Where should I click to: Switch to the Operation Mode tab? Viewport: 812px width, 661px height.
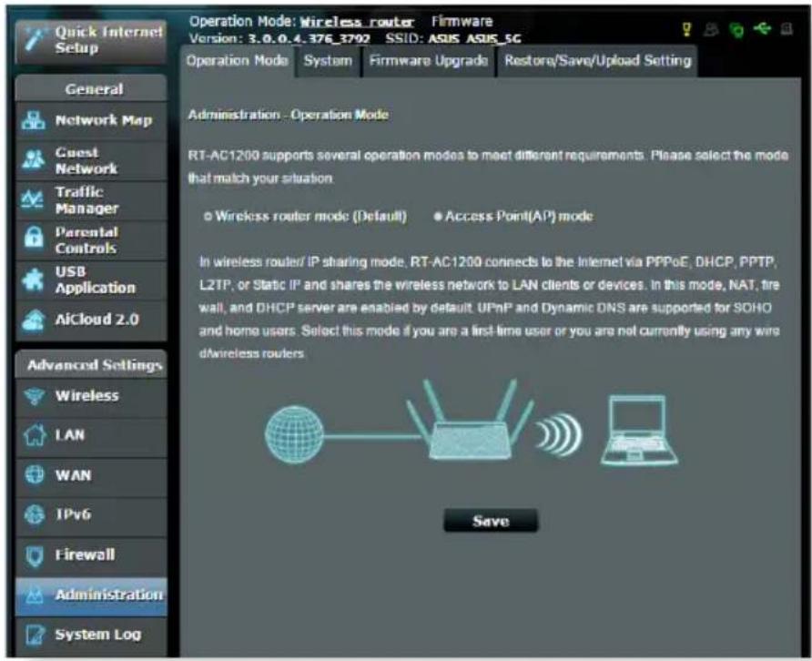pos(238,61)
